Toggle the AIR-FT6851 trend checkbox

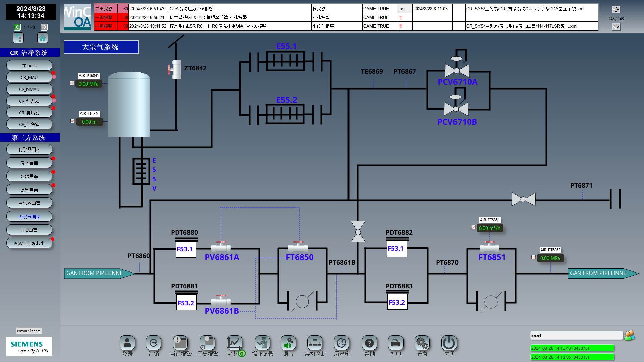tap(473, 227)
